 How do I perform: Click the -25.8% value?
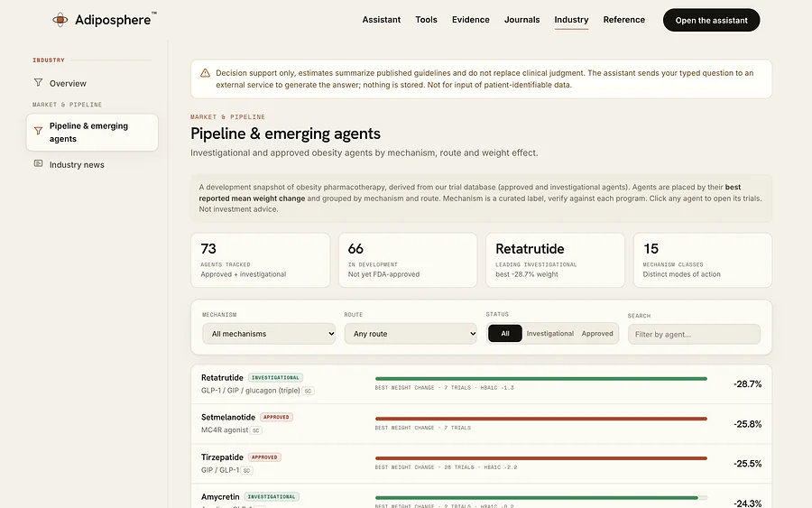coord(747,424)
